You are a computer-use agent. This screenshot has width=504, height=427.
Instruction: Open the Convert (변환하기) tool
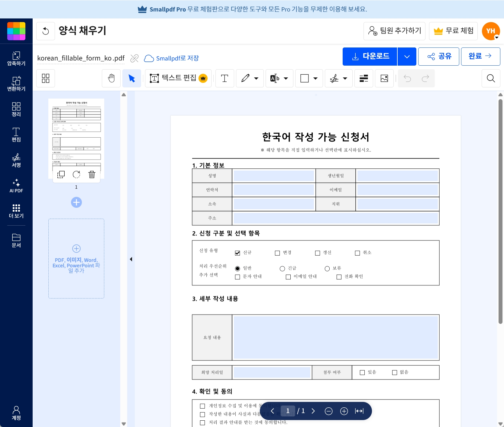(16, 84)
